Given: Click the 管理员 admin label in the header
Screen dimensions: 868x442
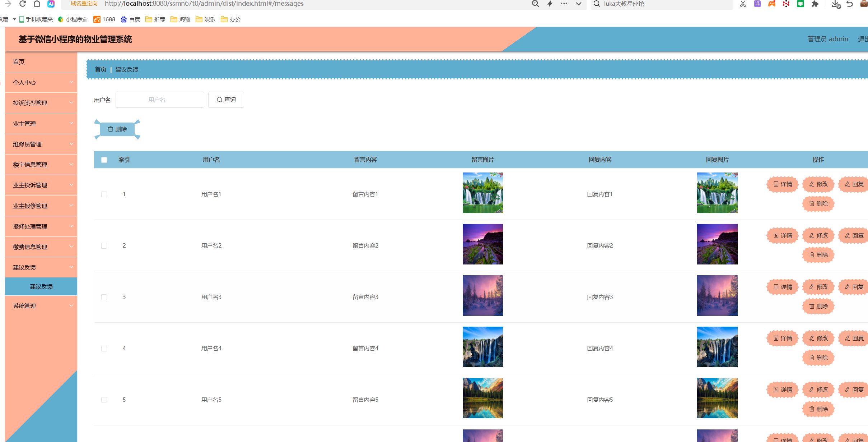Looking at the screenshot, I should coord(828,39).
